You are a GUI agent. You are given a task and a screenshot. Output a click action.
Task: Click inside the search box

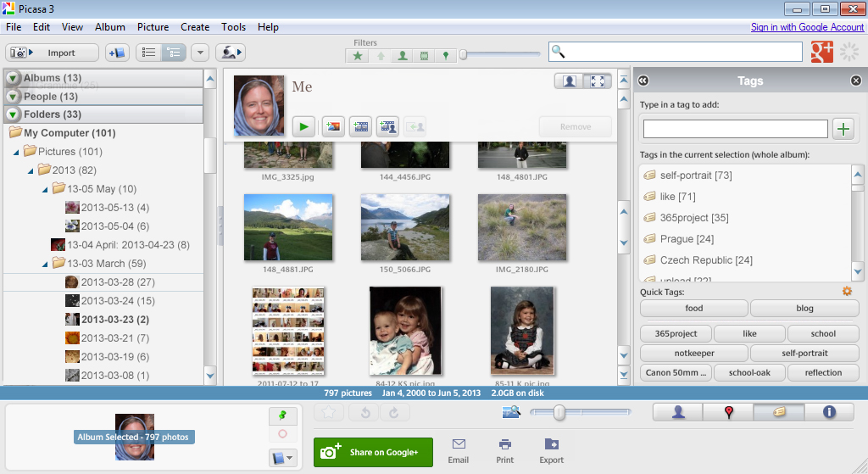click(x=676, y=52)
